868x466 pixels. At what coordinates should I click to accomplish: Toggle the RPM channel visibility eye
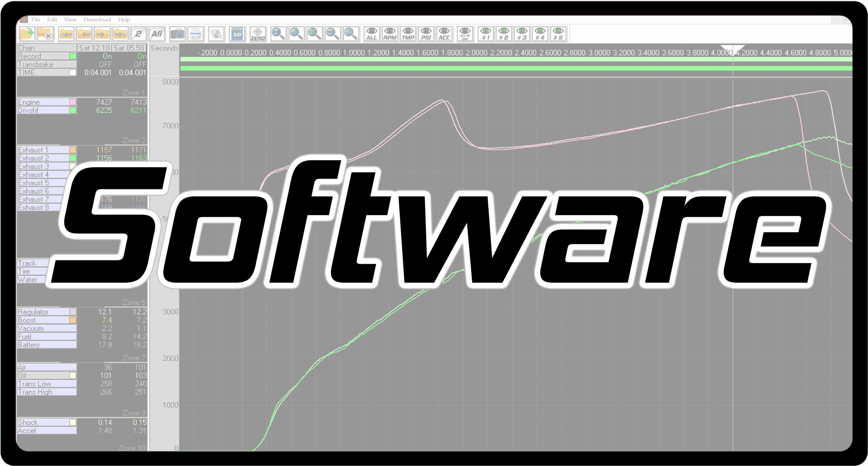pos(391,34)
